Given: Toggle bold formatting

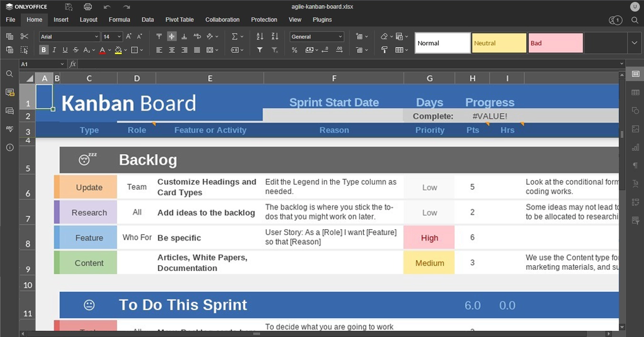Looking at the screenshot, I should tap(43, 49).
